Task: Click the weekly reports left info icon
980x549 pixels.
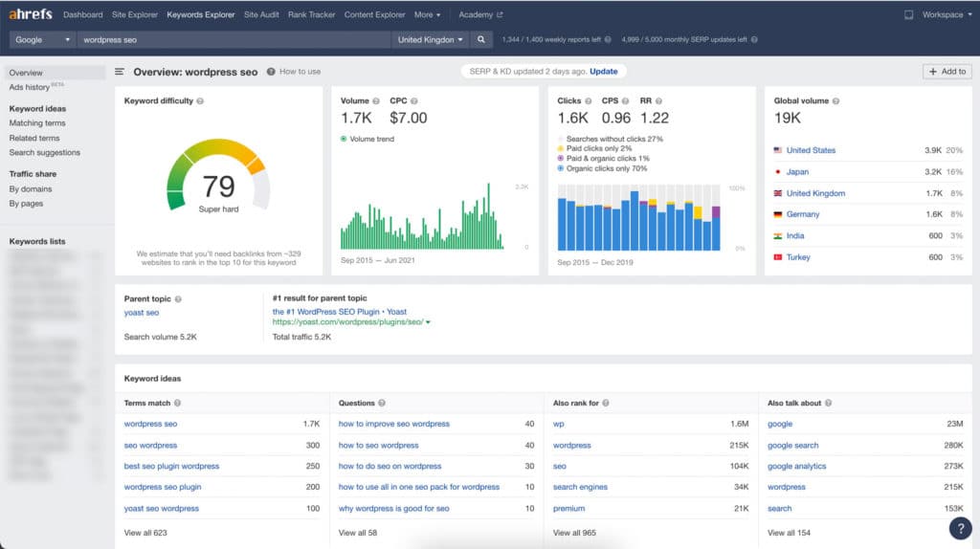Action: 608,40
